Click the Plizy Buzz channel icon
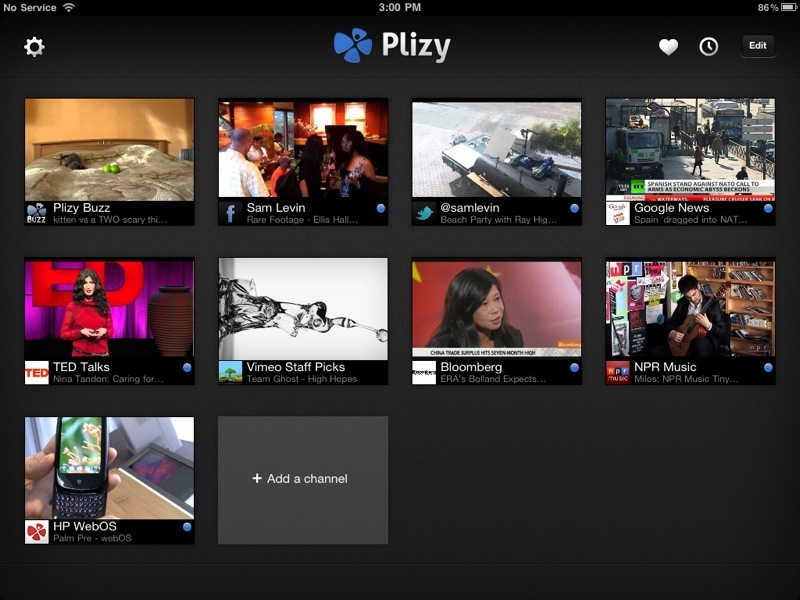 [36, 213]
